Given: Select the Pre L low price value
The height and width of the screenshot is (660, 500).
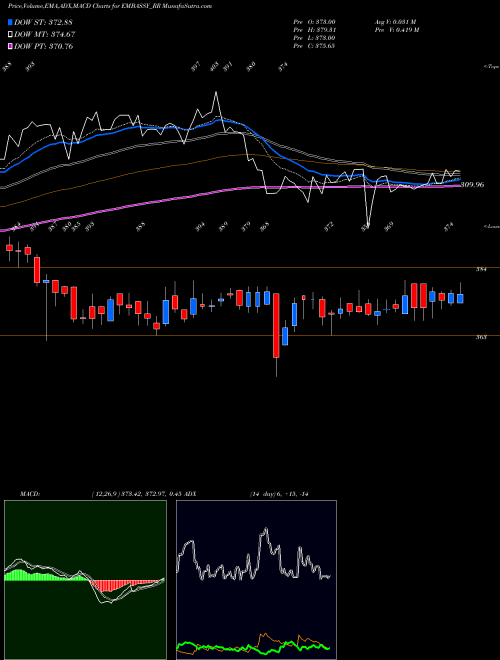Looking at the screenshot, I should (314, 38).
